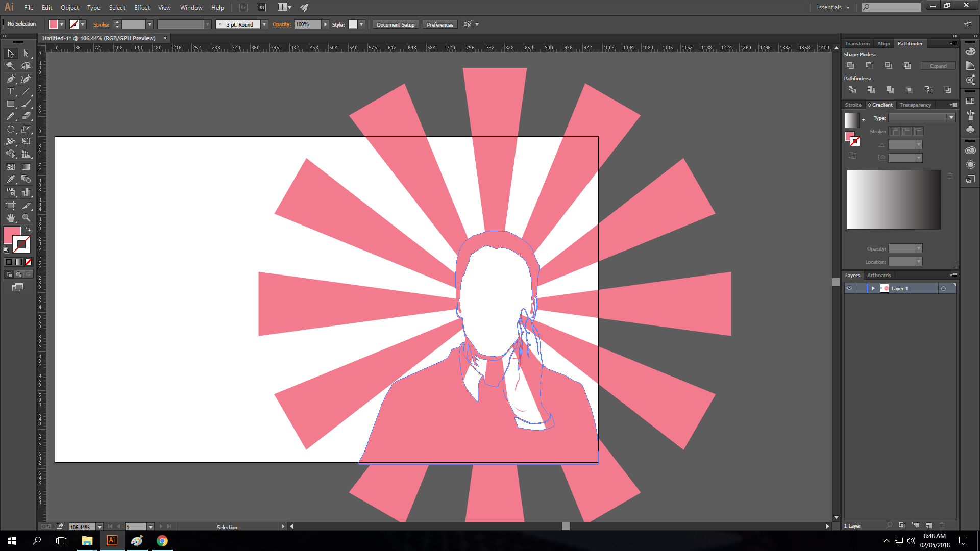Click the Outline pathfinder icon
980x551 pixels.
click(928, 90)
